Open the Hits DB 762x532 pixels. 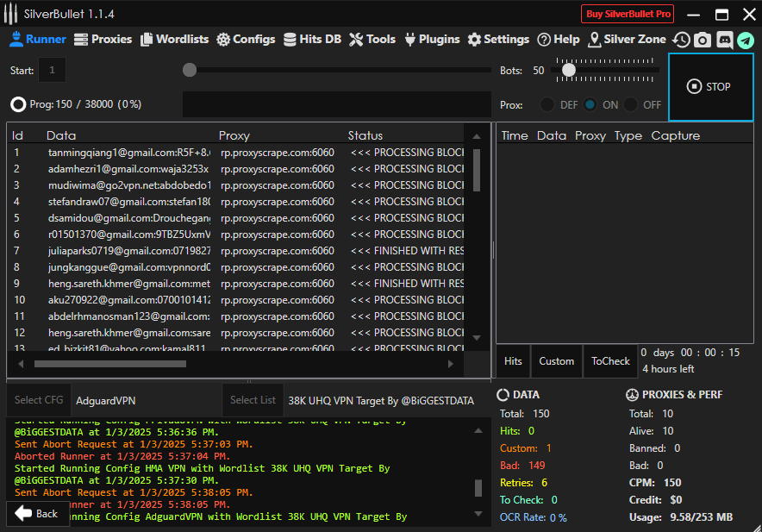pyautogui.click(x=312, y=39)
